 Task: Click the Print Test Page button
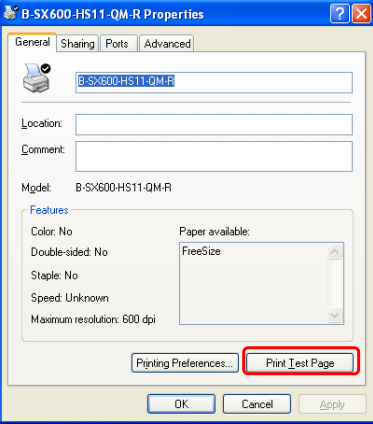click(300, 363)
